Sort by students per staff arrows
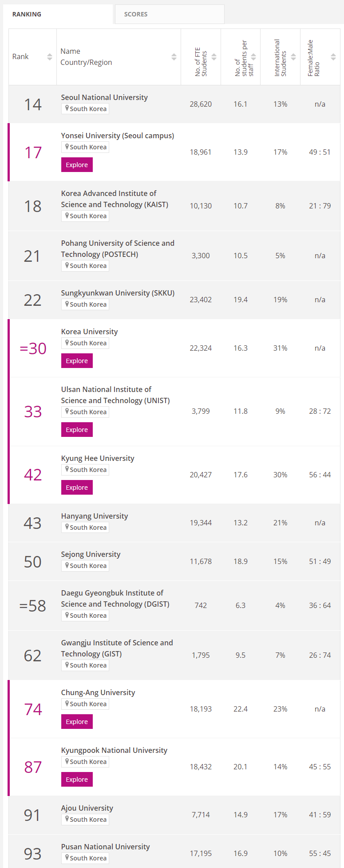Viewport: 344px width, 868px height. [x=253, y=57]
